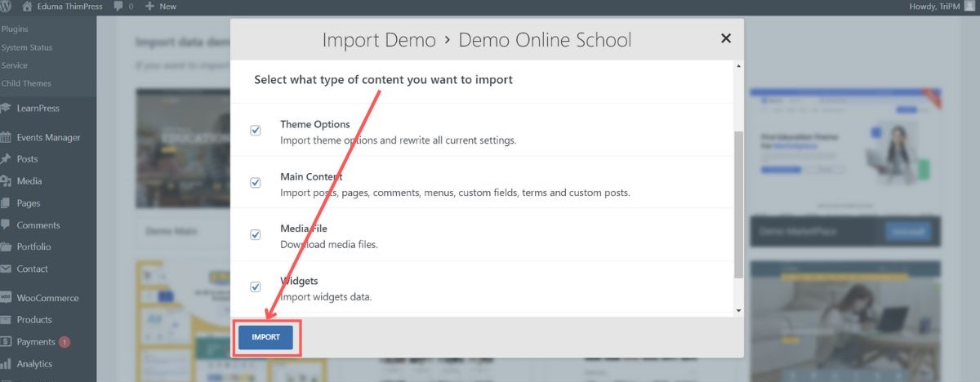Click the Payments dollar icon
980x382 pixels.
coord(7,342)
